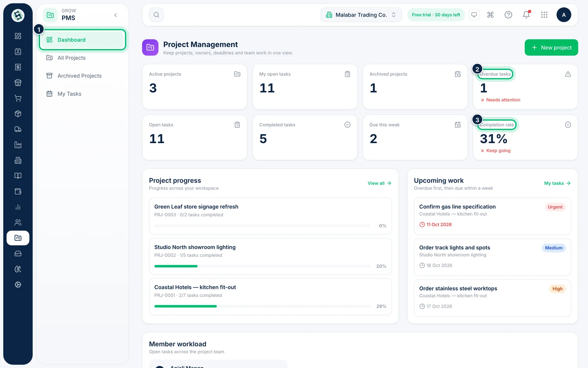Click the app logo at the top of the rail
Image resolution: width=588 pixels, height=368 pixels.
coord(18,15)
